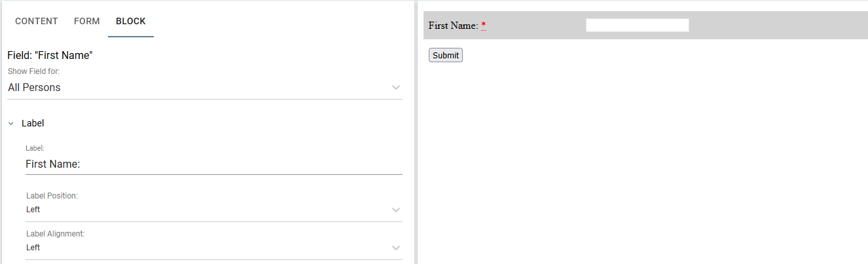Focus the Label text field containing "First Name:"
868x264 pixels.
pos(214,164)
